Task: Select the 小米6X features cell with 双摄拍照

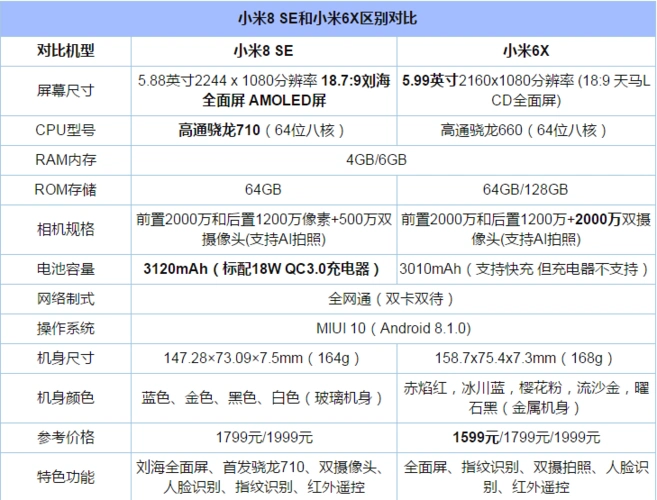Action: pos(526,477)
